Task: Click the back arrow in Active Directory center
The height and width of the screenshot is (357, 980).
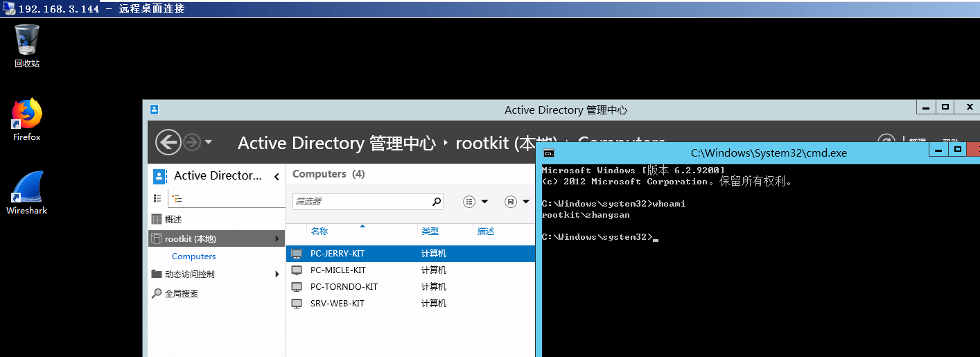Action: coord(168,142)
